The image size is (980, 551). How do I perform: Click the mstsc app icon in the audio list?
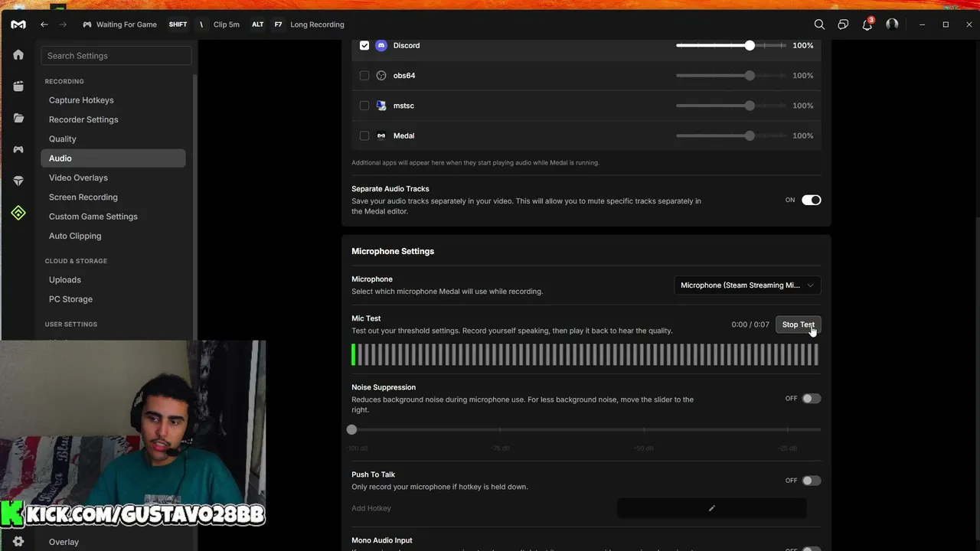click(x=381, y=106)
